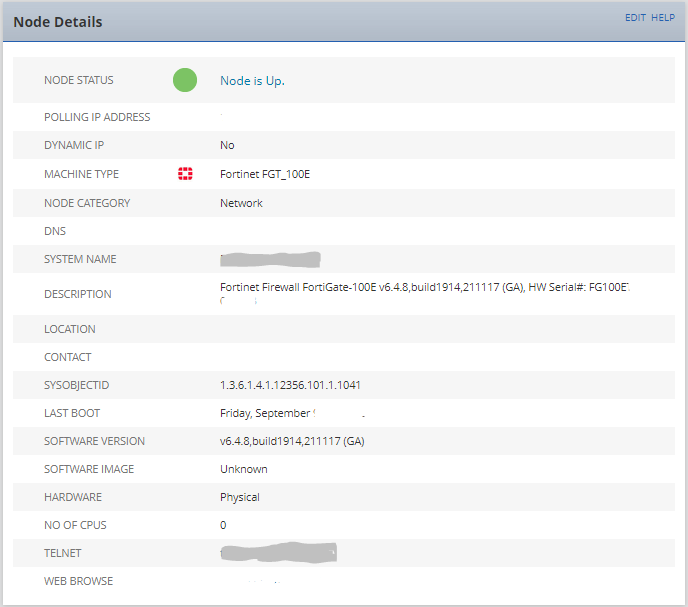This screenshot has width=688, height=607.
Task: Select the 'Network' node category value
Action: pyautogui.click(x=241, y=203)
